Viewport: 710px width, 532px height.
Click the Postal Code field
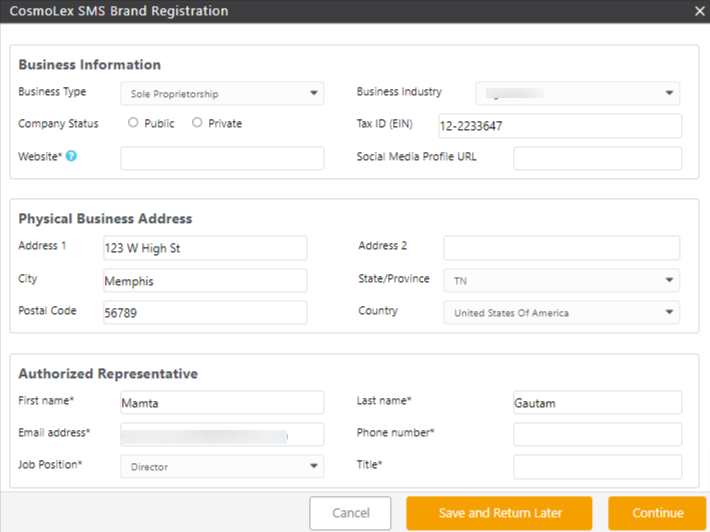coord(205,312)
